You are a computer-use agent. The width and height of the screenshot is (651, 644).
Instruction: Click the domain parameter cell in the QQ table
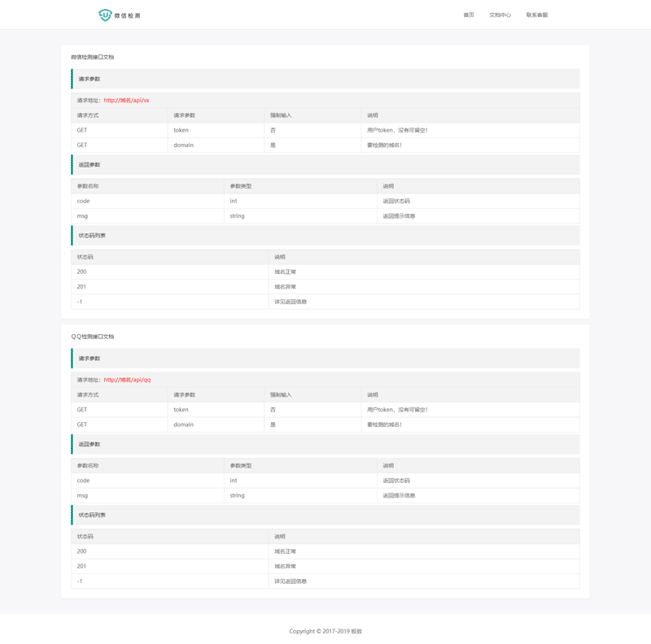[183, 424]
